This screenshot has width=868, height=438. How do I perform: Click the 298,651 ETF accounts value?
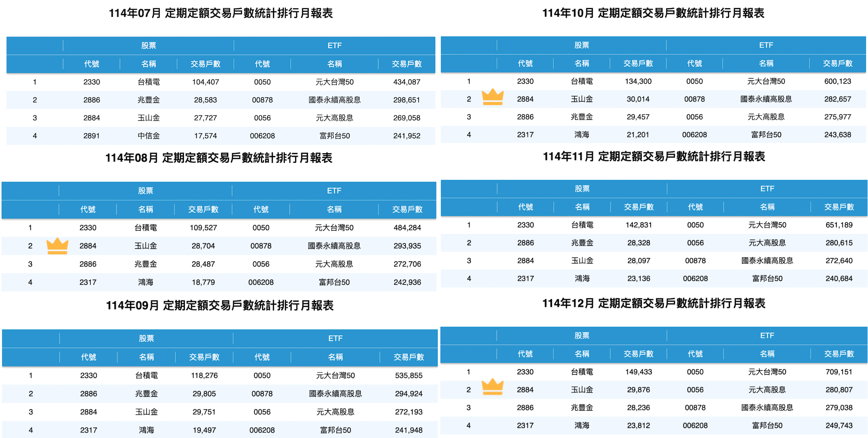(x=407, y=100)
